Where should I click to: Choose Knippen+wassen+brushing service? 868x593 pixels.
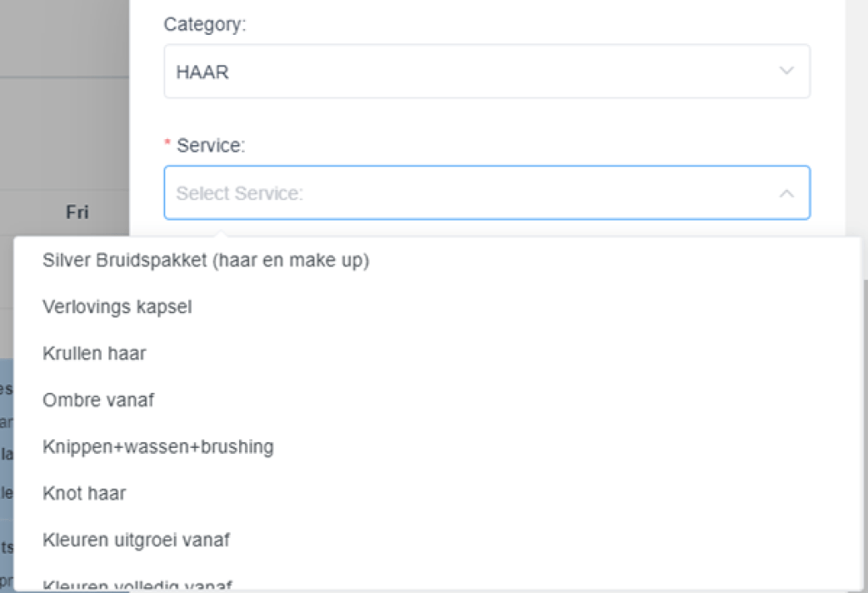click(158, 446)
